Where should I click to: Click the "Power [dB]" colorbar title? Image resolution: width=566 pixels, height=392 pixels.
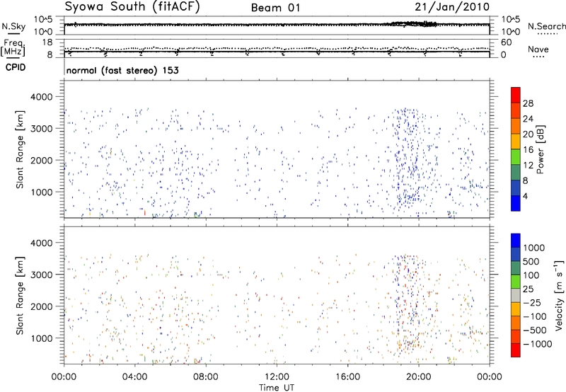(541, 149)
